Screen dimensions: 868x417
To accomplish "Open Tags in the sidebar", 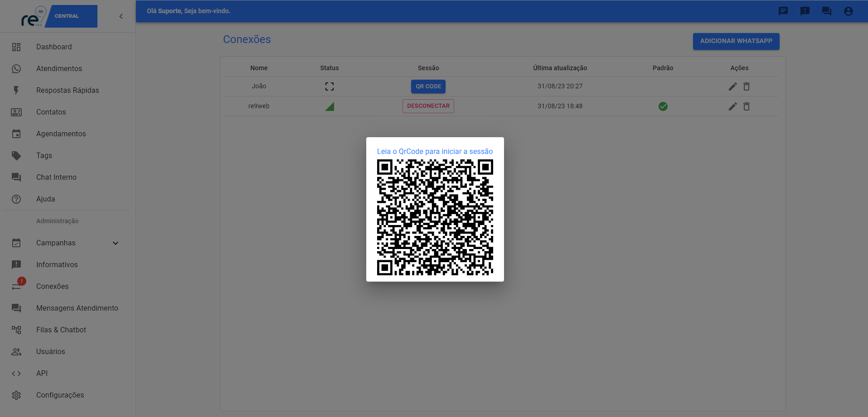I will [x=68, y=156].
